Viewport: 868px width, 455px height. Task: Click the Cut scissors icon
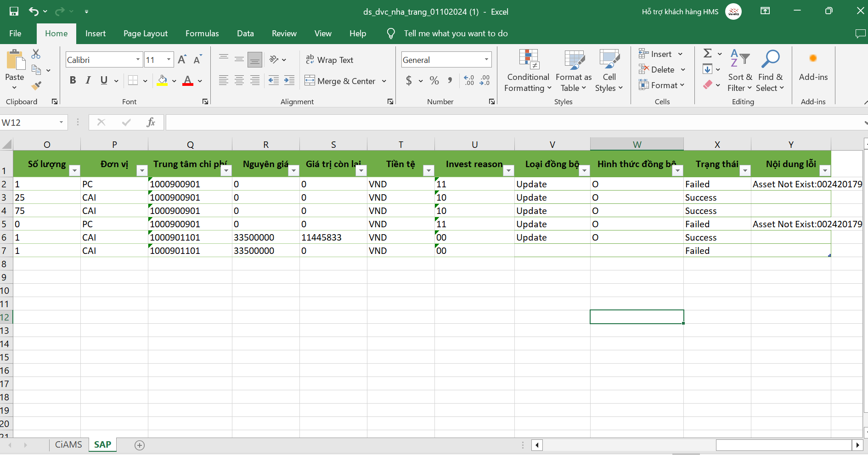(x=36, y=54)
